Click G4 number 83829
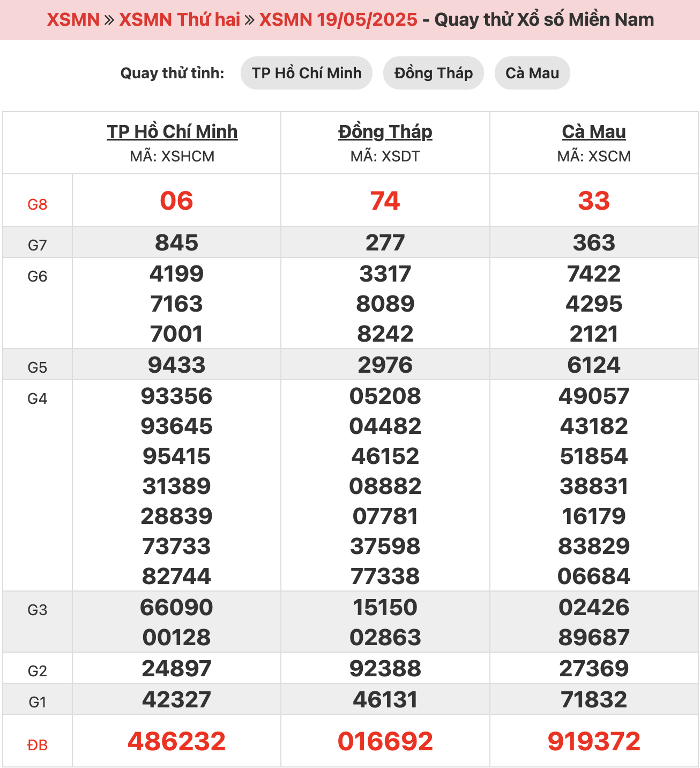The height and width of the screenshot is (768, 700). 594,547
